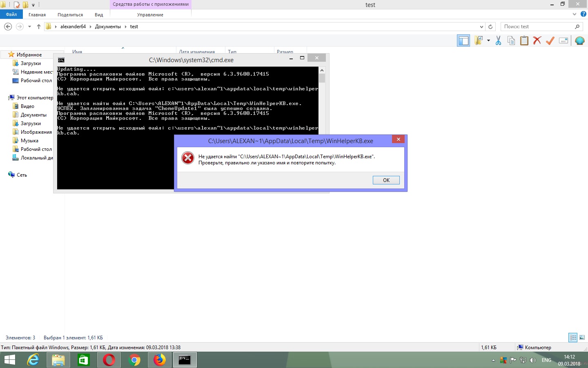Image resolution: width=588 pixels, height=368 pixels.
Task: Click the Refresh button next to address bar
Action: [490, 27]
